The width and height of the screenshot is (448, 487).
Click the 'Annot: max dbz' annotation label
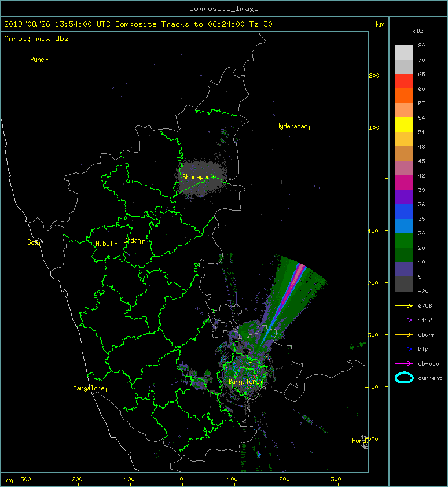point(36,39)
